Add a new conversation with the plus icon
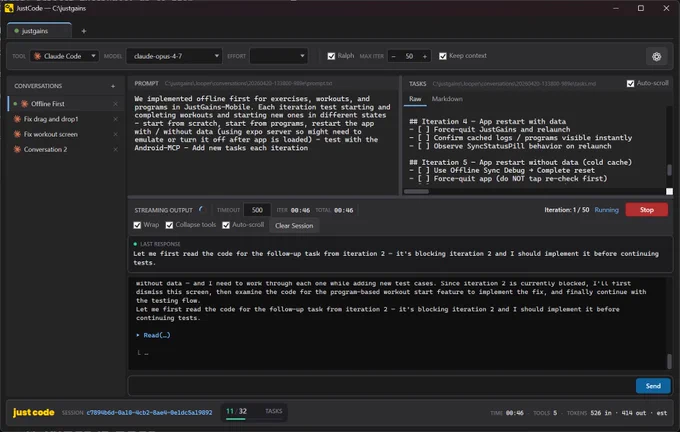Viewport: 680px width, 432px height. click(x=113, y=86)
